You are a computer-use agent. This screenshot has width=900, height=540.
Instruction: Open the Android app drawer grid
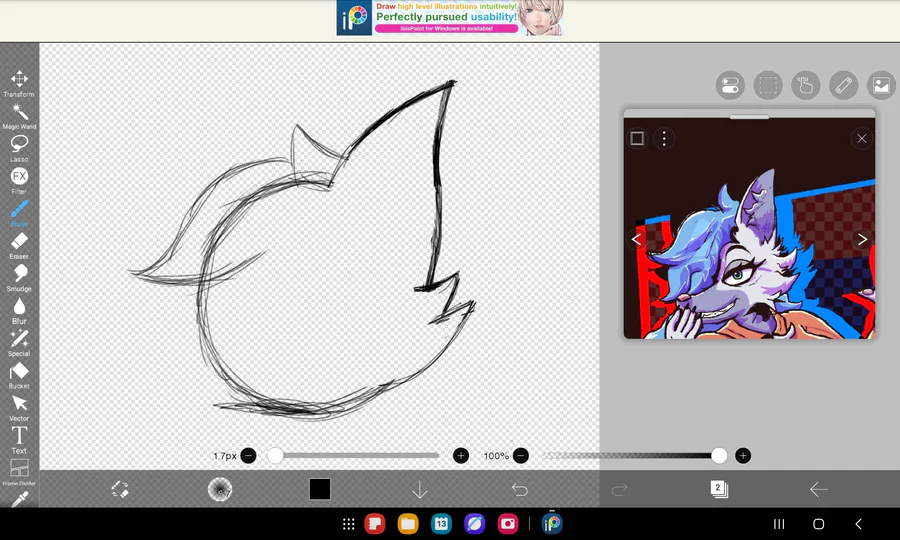pos(348,523)
